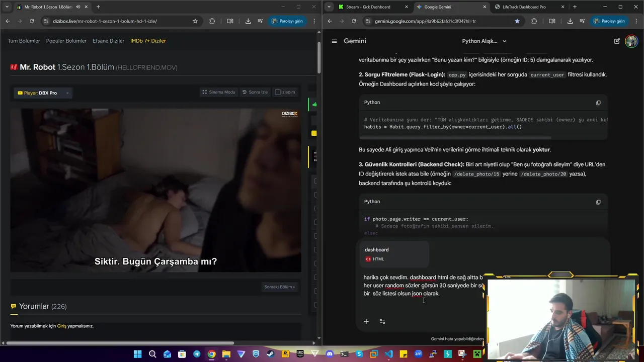This screenshot has height=362, width=644.
Task: Open the Gemini main menu hamburger icon
Action: [x=334, y=41]
